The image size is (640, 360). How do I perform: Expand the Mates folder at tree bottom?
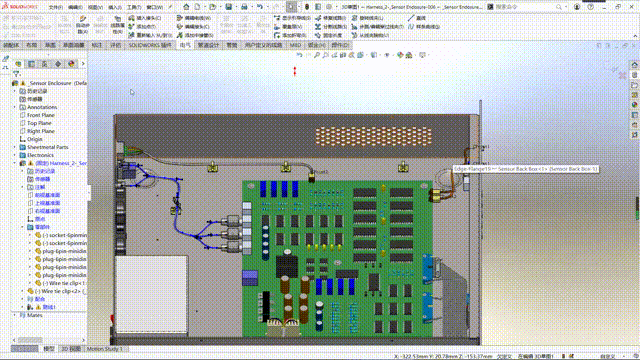click(15, 315)
